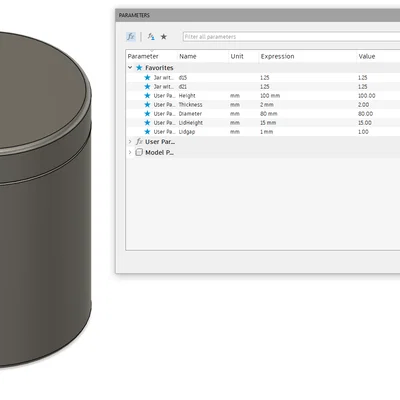Select the Diameter name cell

click(x=190, y=114)
